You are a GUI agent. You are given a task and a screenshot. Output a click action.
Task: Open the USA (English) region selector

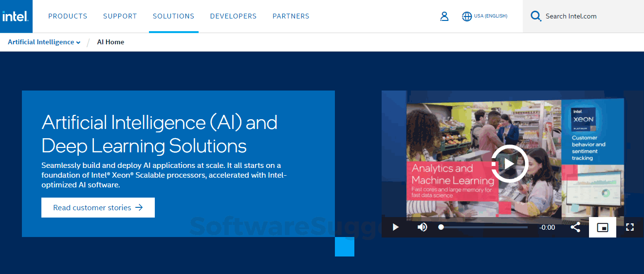point(491,17)
